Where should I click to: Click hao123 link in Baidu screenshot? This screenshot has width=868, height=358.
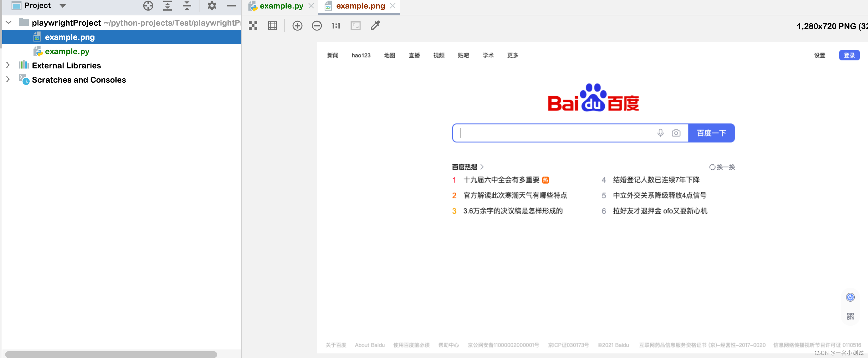click(361, 55)
